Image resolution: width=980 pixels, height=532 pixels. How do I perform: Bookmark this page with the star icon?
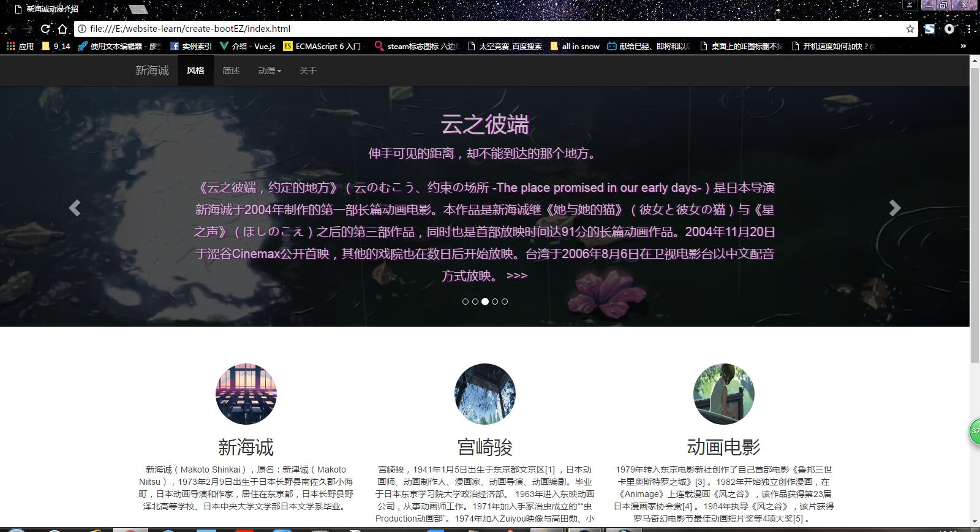[x=910, y=29]
